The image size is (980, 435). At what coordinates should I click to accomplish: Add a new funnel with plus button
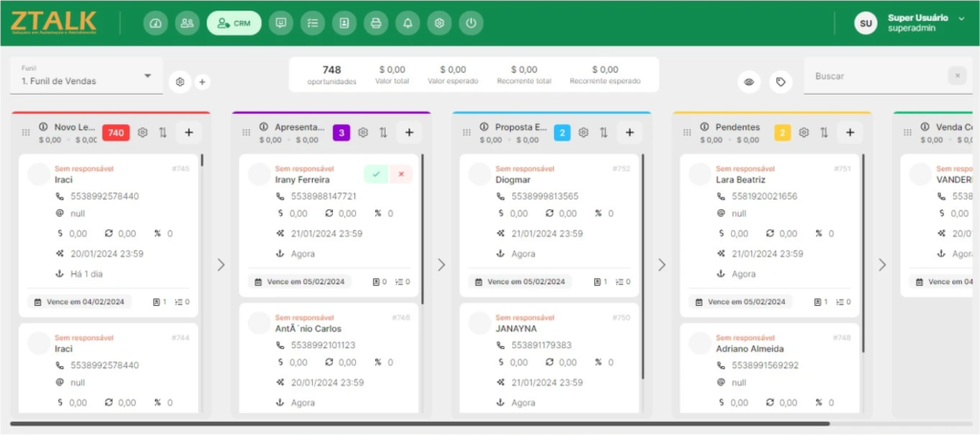tap(202, 82)
